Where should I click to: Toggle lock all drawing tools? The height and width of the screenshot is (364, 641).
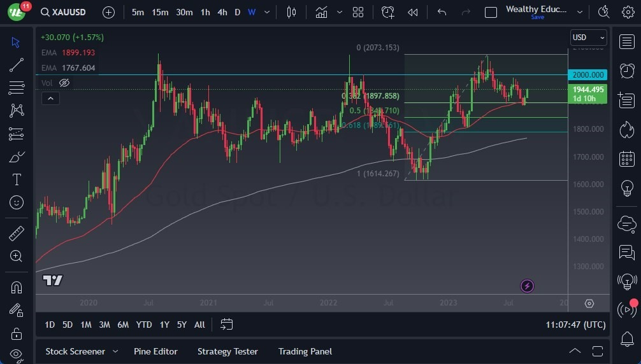(17, 333)
